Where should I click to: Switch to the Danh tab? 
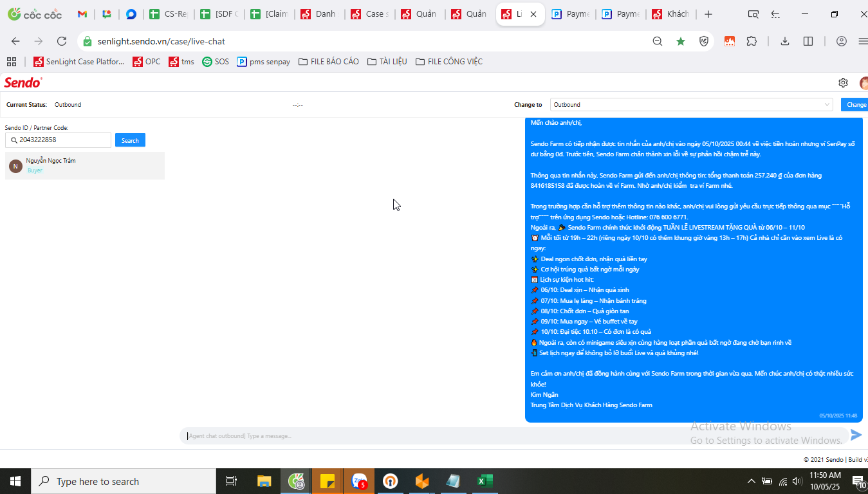pos(320,14)
